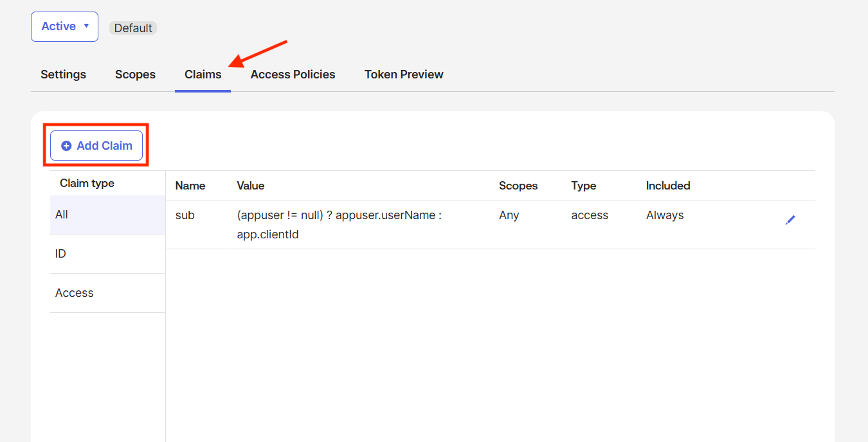Open the Scopes tab

pos(135,75)
